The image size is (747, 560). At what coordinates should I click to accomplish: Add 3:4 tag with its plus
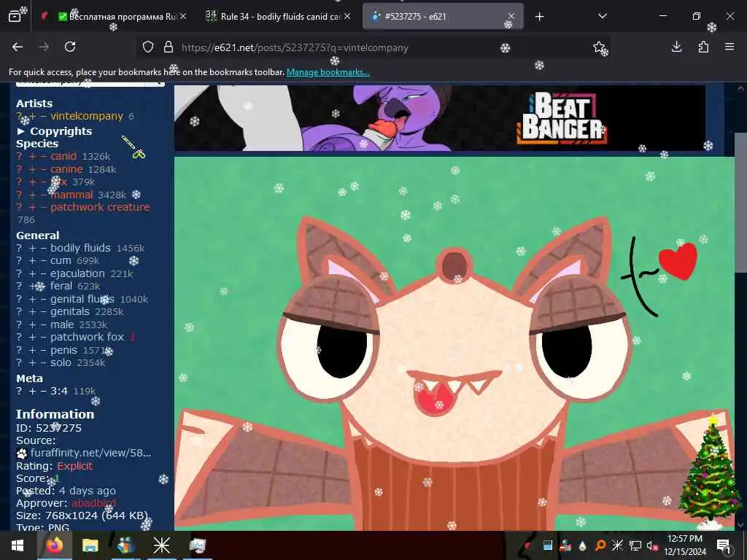[x=32, y=391]
